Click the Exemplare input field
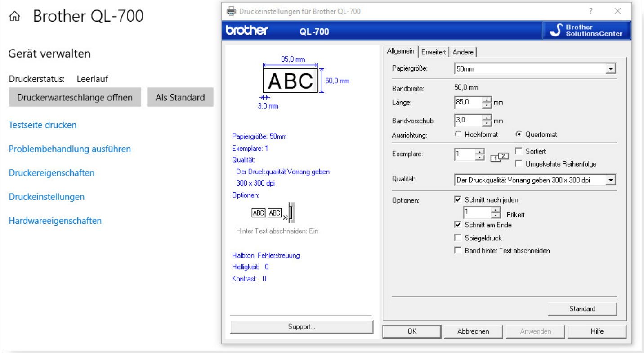 point(465,154)
